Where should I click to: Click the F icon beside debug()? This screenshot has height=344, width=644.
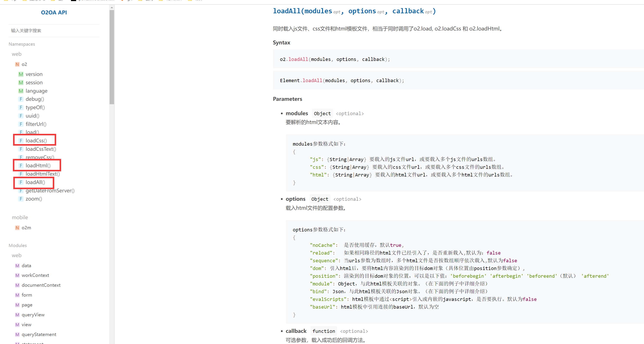pos(21,99)
